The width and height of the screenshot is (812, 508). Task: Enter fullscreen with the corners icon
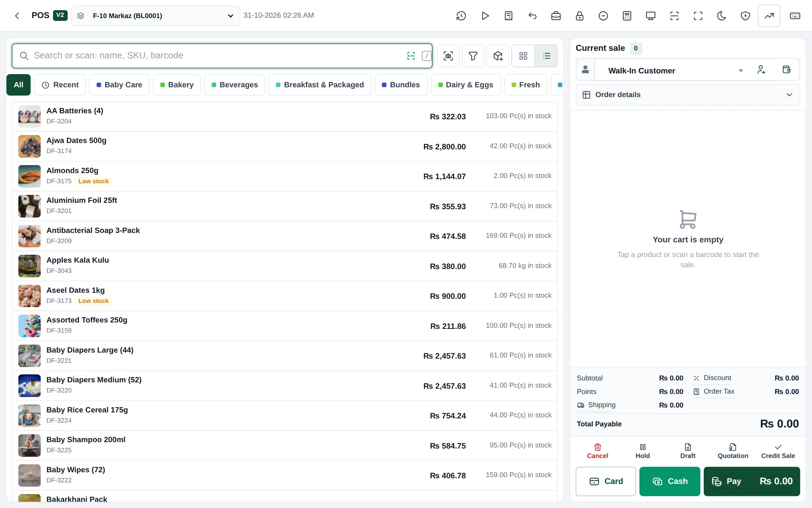click(x=698, y=16)
